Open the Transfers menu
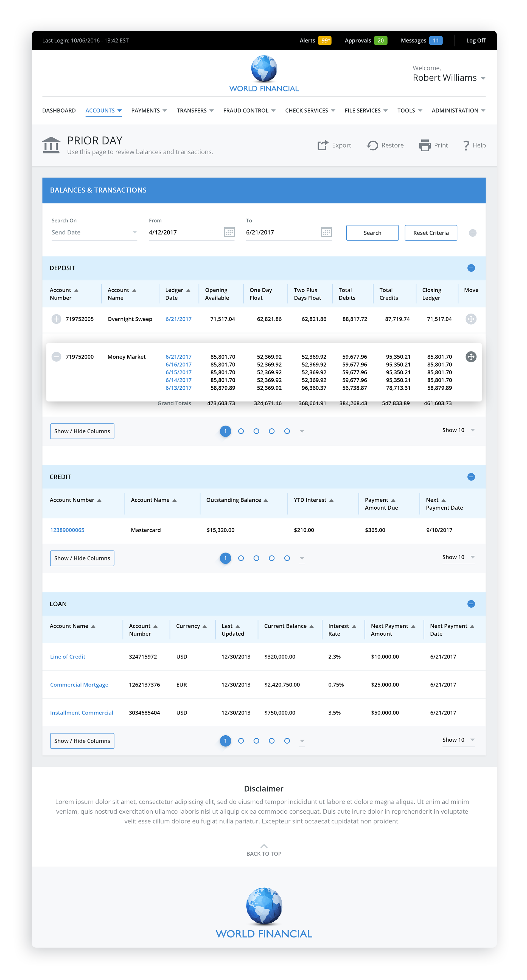Viewport: 527px width, 980px height. tap(195, 110)
